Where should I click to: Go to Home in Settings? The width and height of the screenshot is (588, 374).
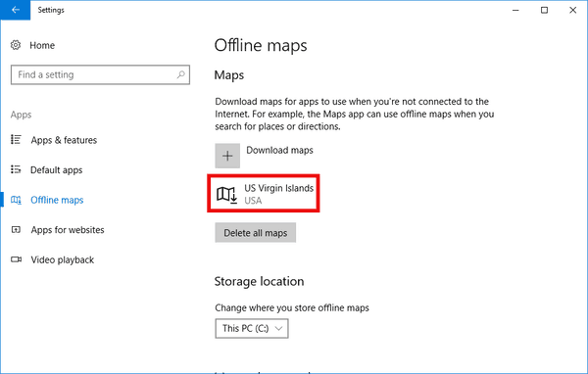click(x=42, y=45)
